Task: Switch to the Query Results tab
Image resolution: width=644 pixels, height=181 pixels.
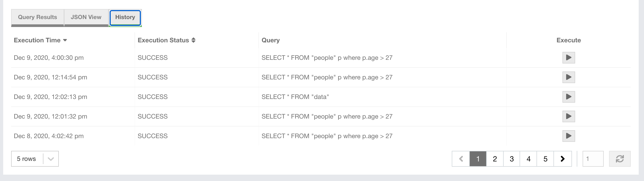Action: tap(37, 17)
